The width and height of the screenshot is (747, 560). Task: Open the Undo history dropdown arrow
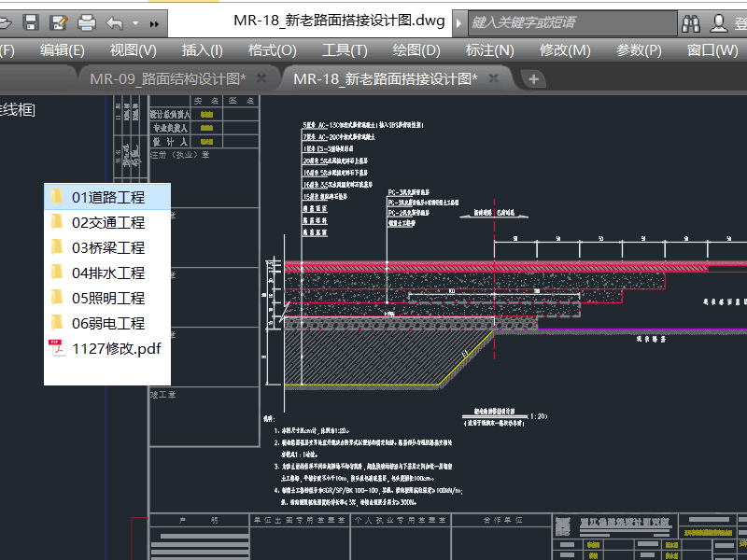pyautogui.click(x=135, y=22)
